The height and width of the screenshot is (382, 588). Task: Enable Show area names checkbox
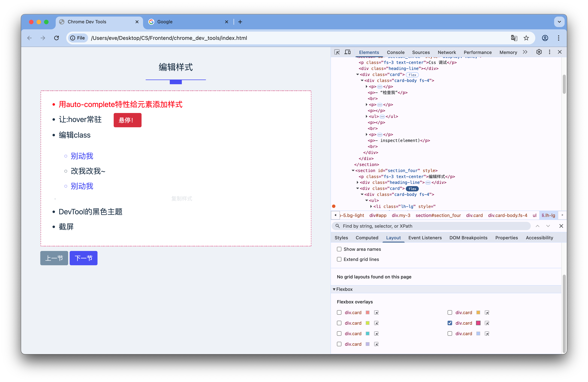(339, 249)
